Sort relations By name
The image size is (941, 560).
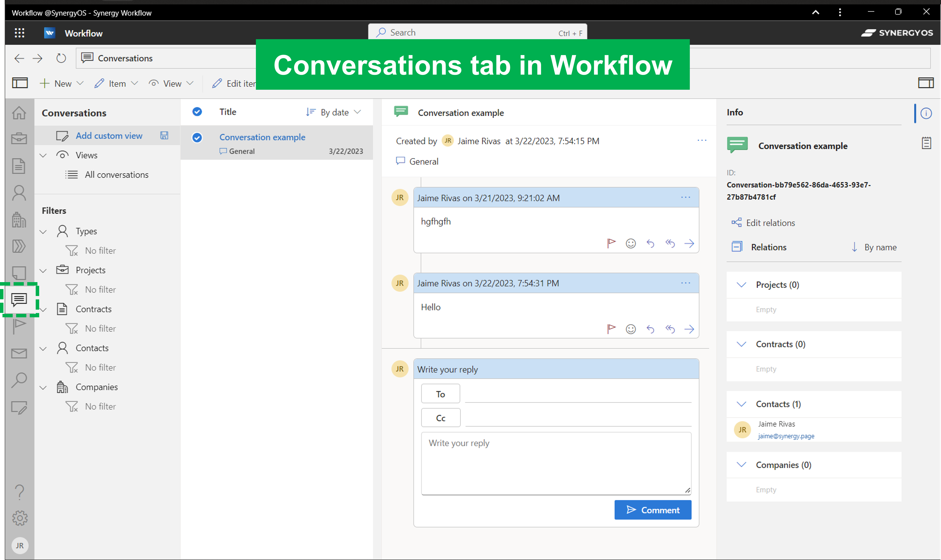coord(874,247)
